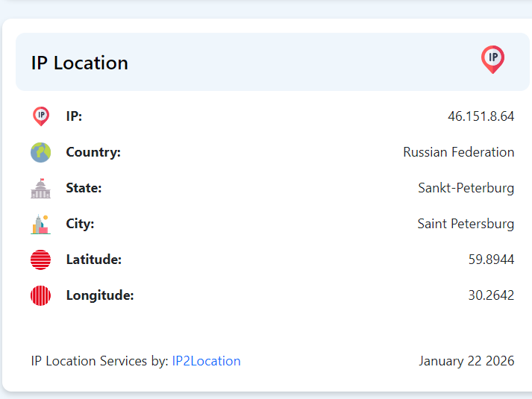Click the small IP pin icon beside IP row
This screenshot has height=399, width=532.
41,116
